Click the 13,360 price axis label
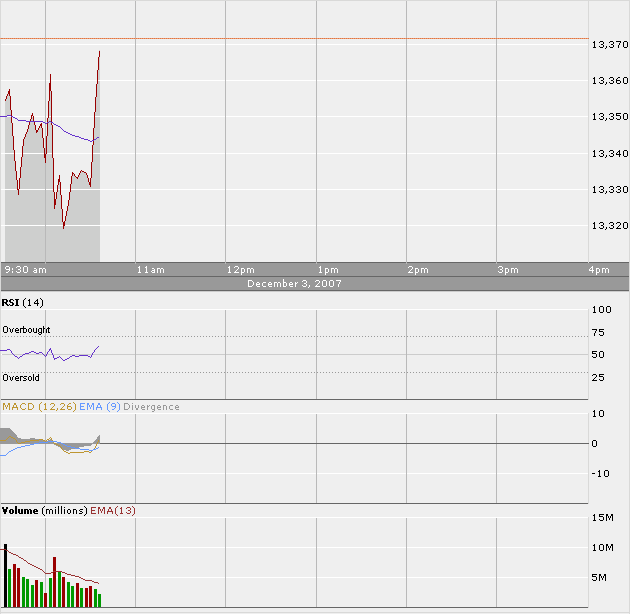 (609, 81)
